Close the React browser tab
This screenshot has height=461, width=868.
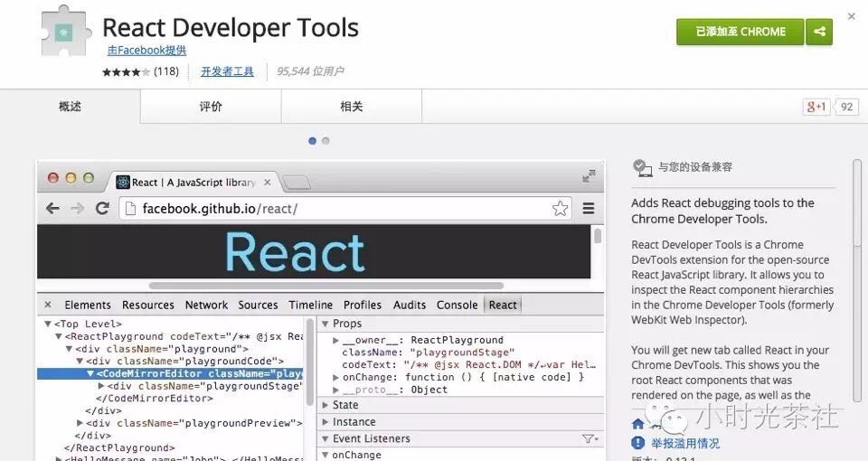tap(268, 182)
